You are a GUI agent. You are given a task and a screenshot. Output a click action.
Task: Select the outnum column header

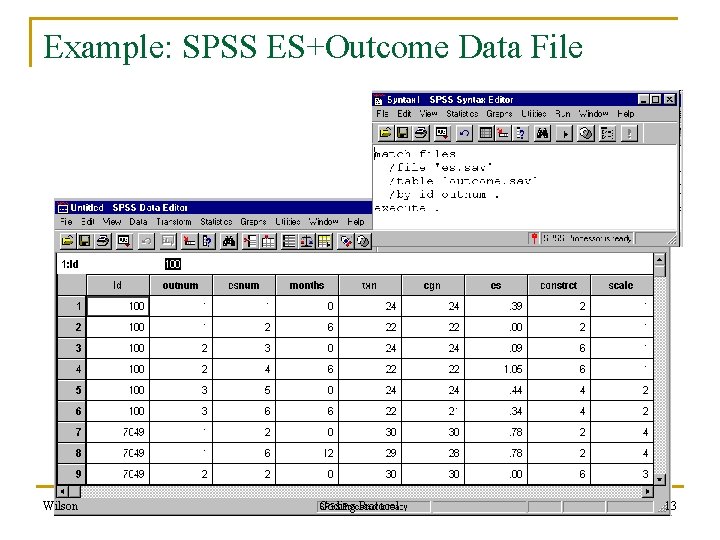point(181,285)
